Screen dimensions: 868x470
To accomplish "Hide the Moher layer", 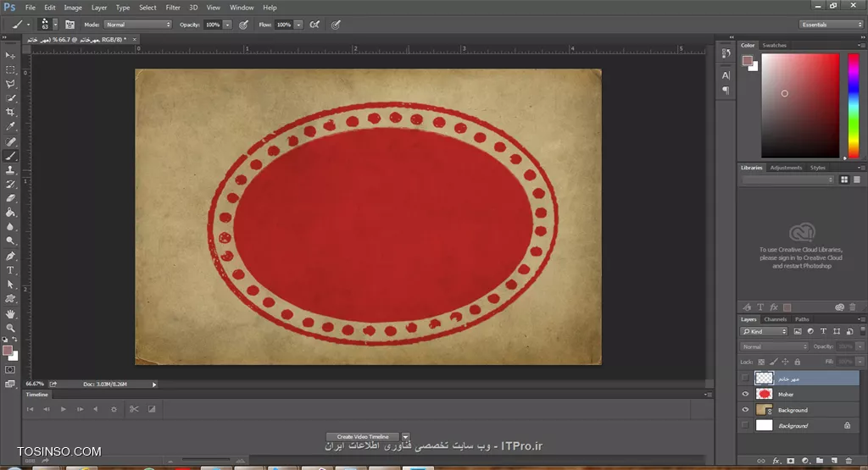I will (745, 395).
